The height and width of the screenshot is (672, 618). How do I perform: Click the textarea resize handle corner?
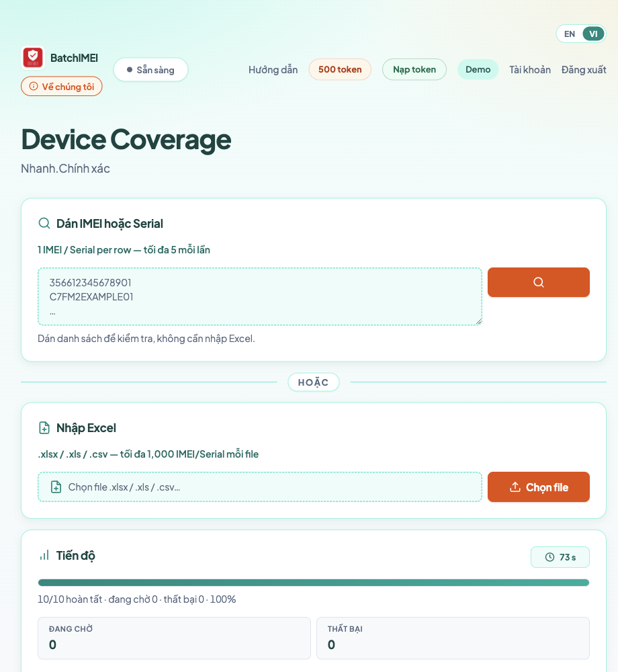click(x=478, y=321)
